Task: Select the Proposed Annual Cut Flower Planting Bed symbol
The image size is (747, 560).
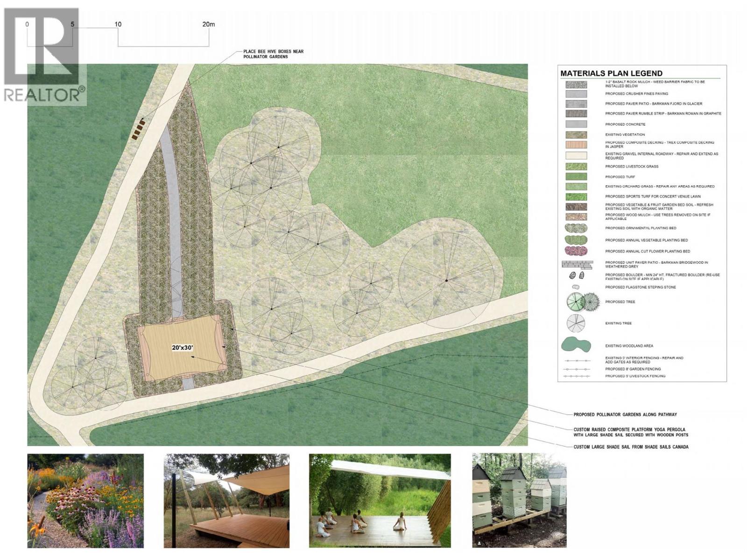Action: [576, 251]
